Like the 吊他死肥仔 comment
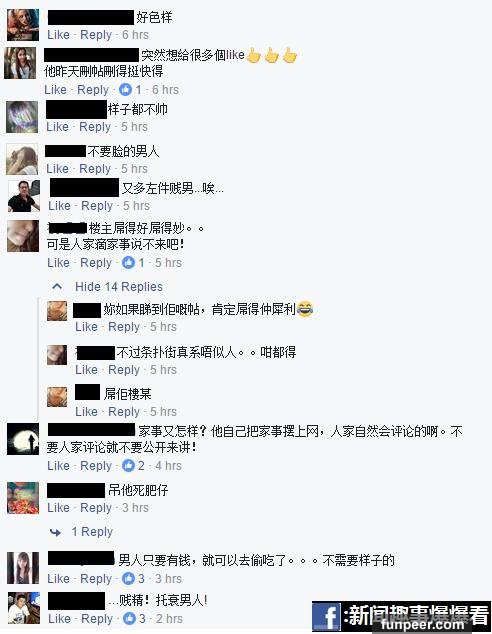The image size is (492, 634). (x=58, y=508)
